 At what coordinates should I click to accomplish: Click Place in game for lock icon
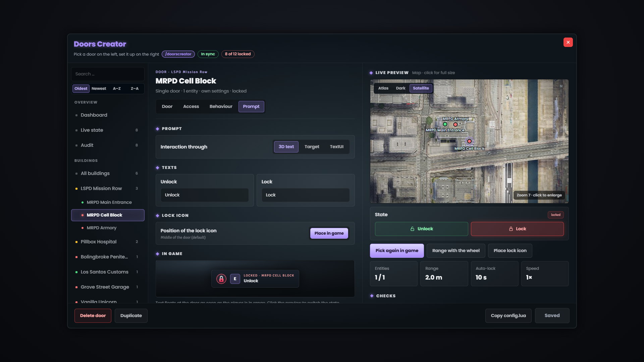(x=329, y=233)
